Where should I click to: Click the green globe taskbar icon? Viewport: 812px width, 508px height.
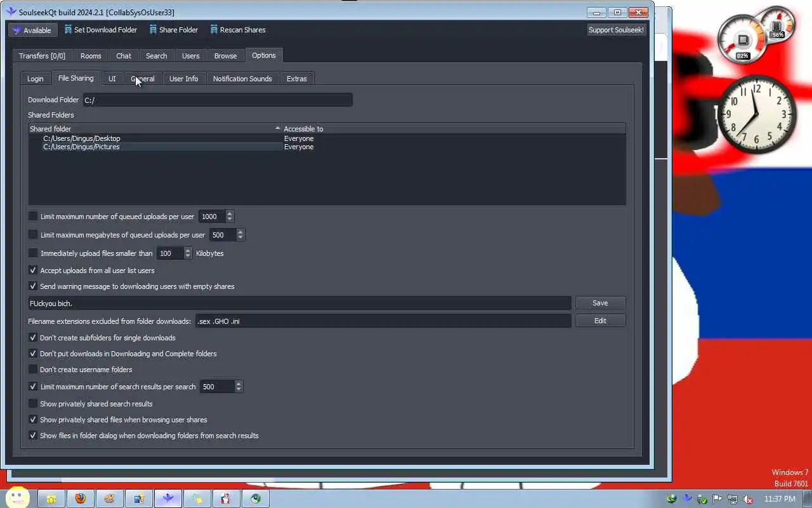coord(256,498)
